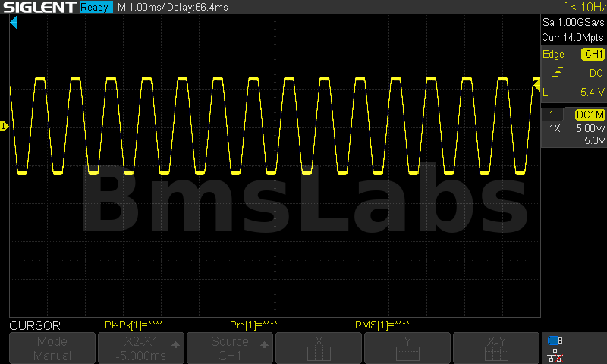
Task: Click the trigger level arrow marker
Action: click(536, 91)
